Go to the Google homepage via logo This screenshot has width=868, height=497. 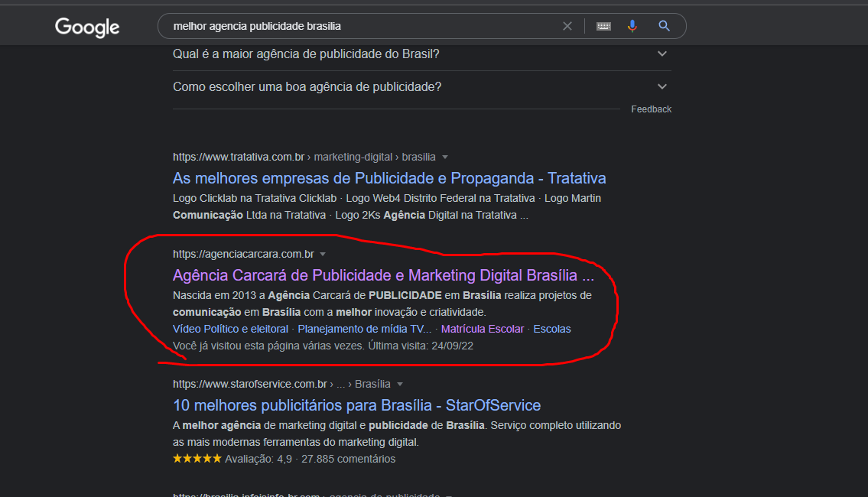click(x=87, y=27)
